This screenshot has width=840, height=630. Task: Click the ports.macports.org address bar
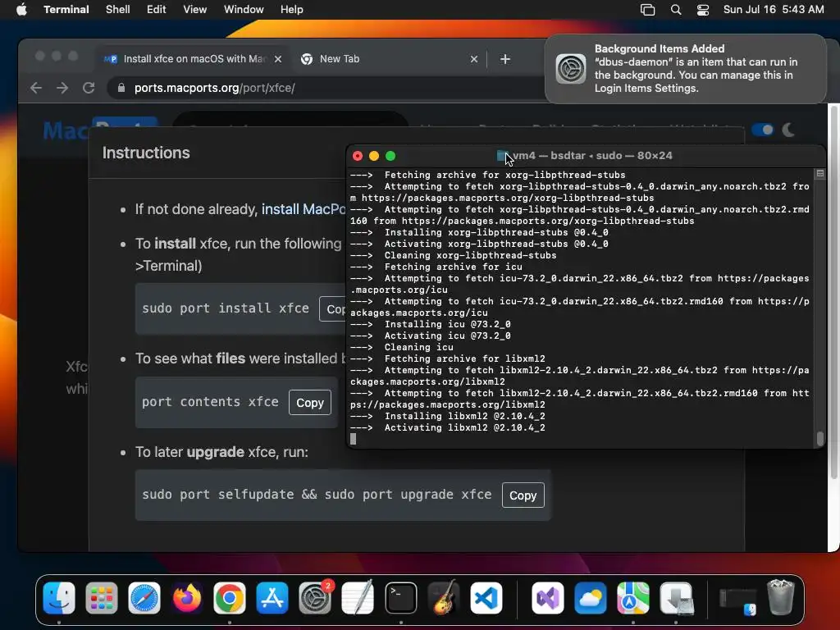pos(326,88)
